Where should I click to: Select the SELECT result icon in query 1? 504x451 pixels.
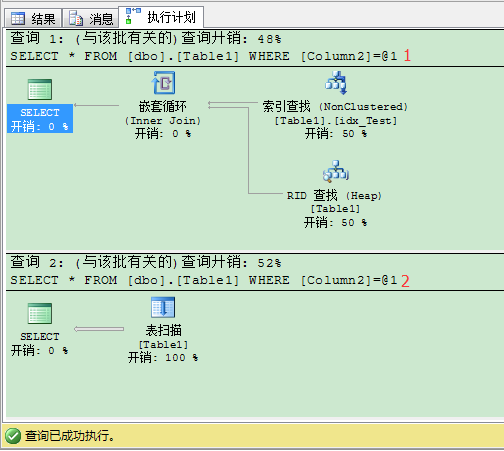coord(40,89)
